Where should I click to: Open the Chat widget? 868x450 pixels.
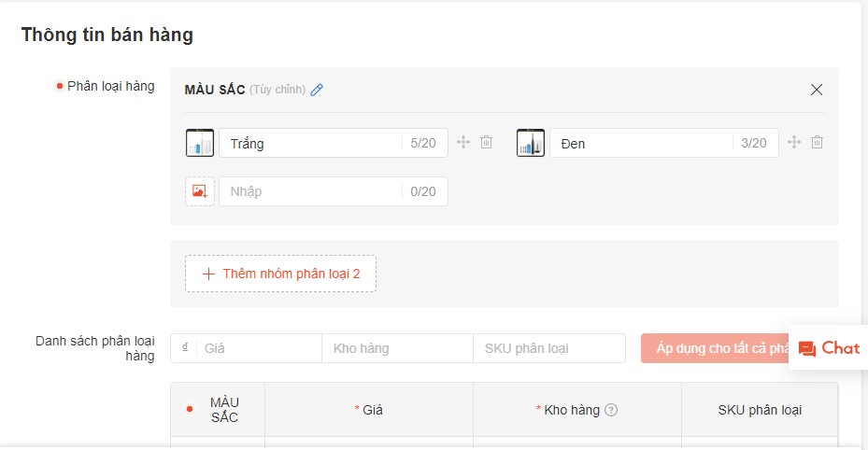coord(828,347)
